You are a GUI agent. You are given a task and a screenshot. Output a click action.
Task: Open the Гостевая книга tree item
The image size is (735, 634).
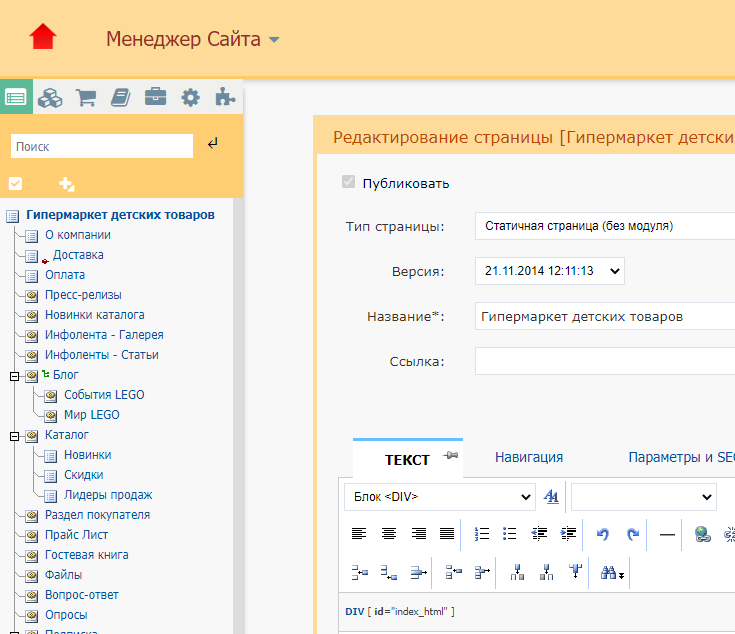(x=86, y=555)
